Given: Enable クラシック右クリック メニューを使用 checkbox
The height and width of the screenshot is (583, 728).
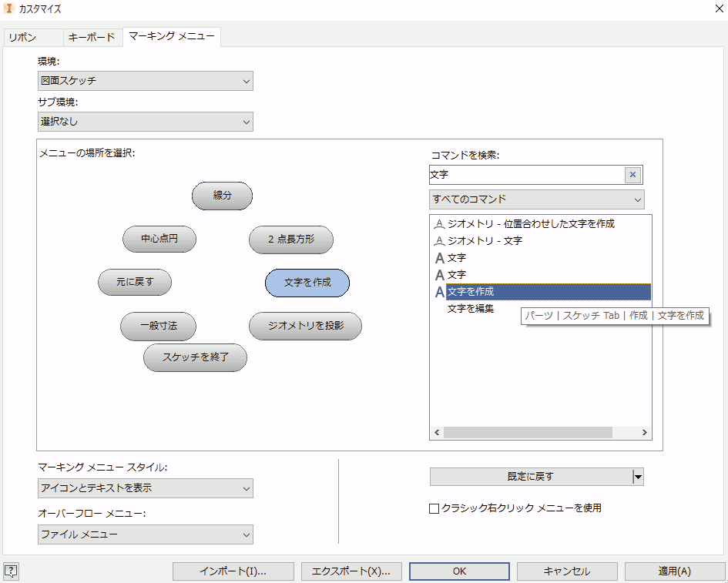Looking at the screenshot, I should coord(434,508).
